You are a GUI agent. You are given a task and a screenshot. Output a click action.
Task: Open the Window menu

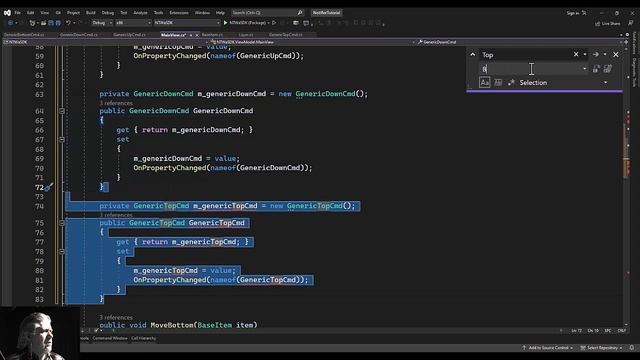pos(202,13)
